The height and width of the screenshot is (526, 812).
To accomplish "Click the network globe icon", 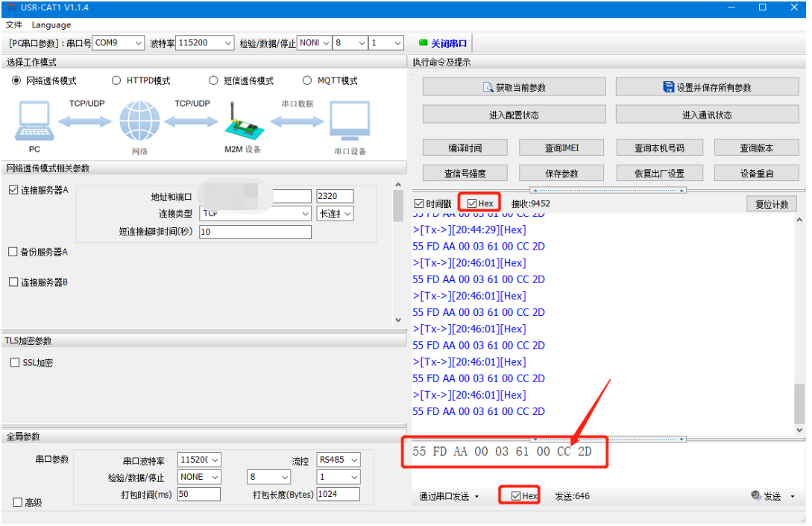I will 139,121.
